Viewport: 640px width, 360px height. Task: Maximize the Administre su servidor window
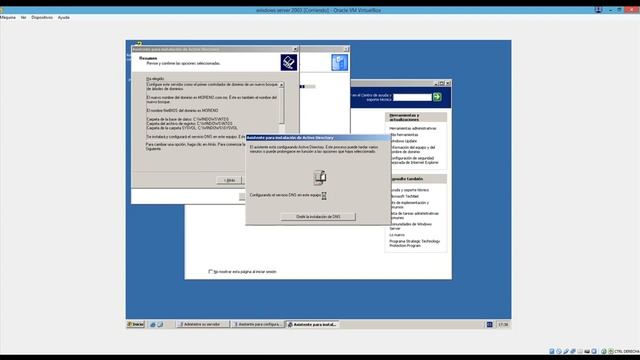[442, 83]
